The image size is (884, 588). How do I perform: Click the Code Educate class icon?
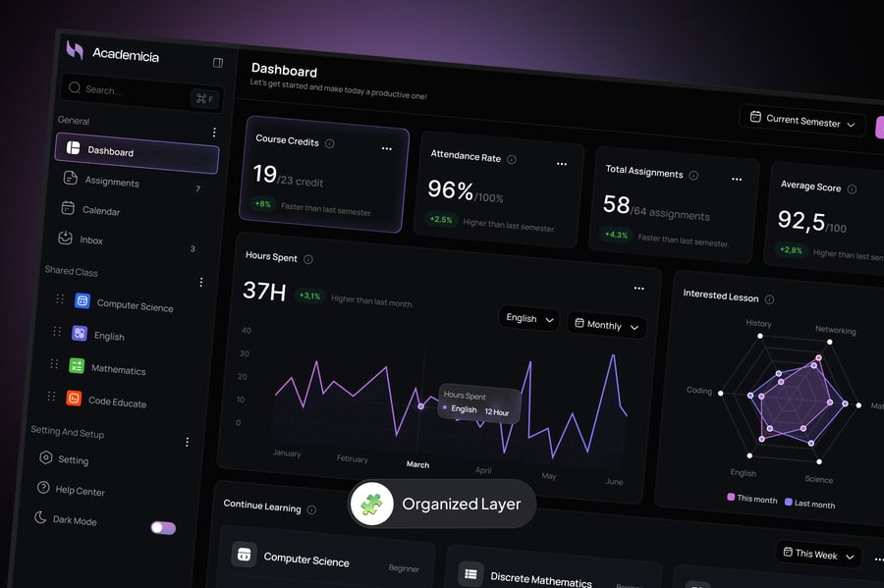pos(73,398)
